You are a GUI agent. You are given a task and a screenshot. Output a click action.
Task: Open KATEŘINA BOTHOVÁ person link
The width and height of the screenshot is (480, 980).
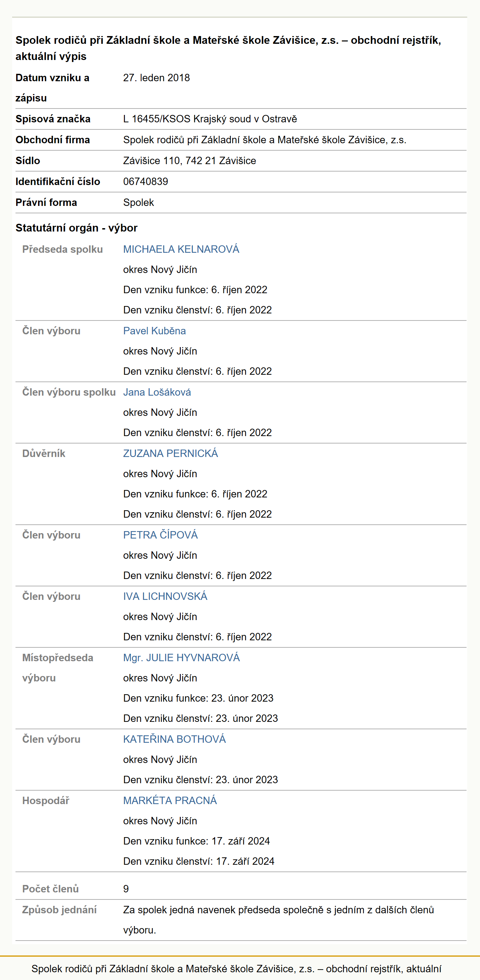coord(174,739)
